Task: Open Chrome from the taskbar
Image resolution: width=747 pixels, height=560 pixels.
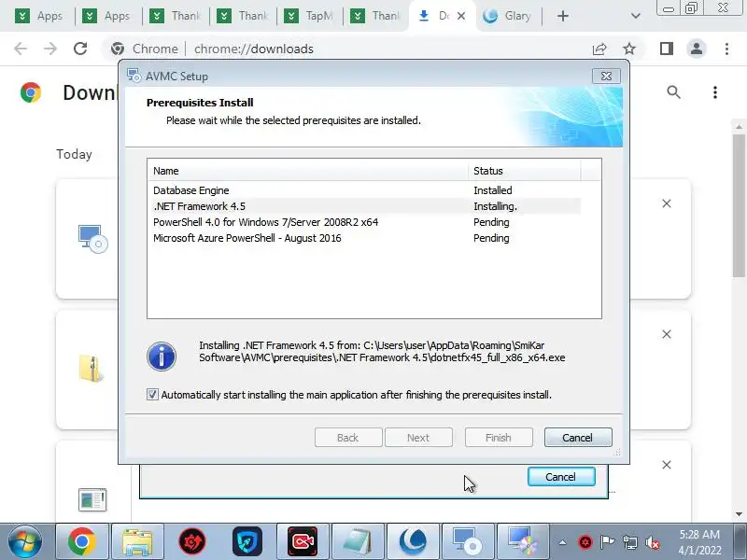Action: [x=82, y=541]
